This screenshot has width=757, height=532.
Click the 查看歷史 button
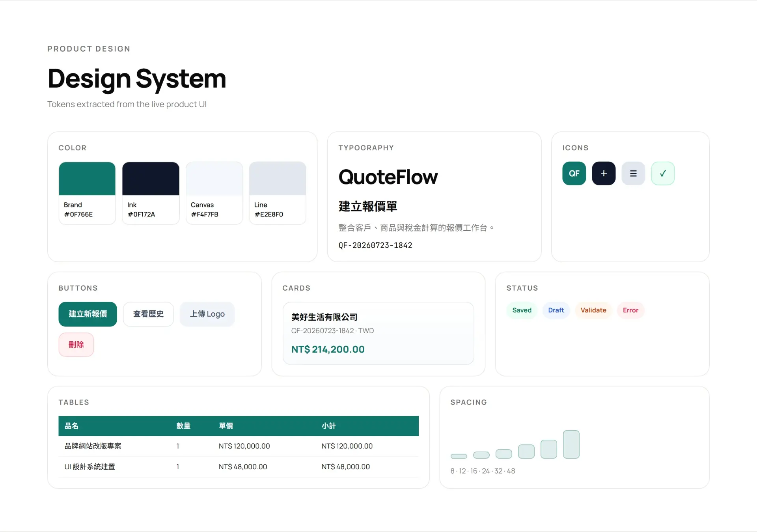(x=148, y=314)
